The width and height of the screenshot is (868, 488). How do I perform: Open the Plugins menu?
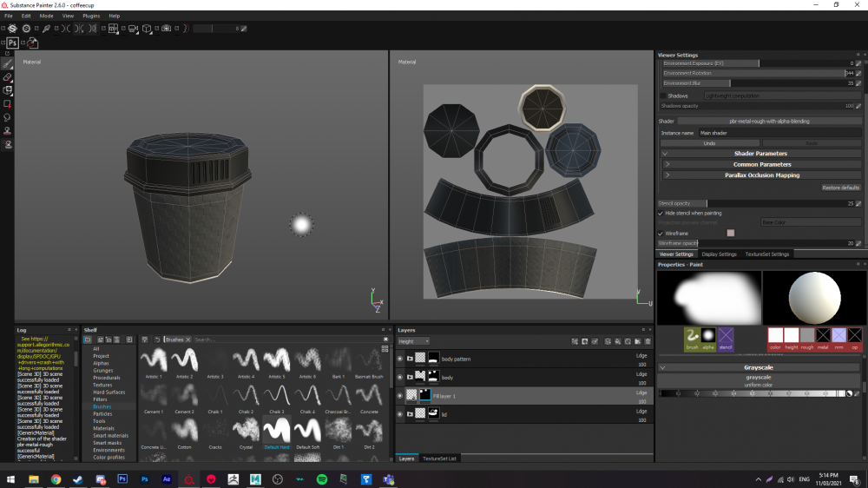point(91,16)
